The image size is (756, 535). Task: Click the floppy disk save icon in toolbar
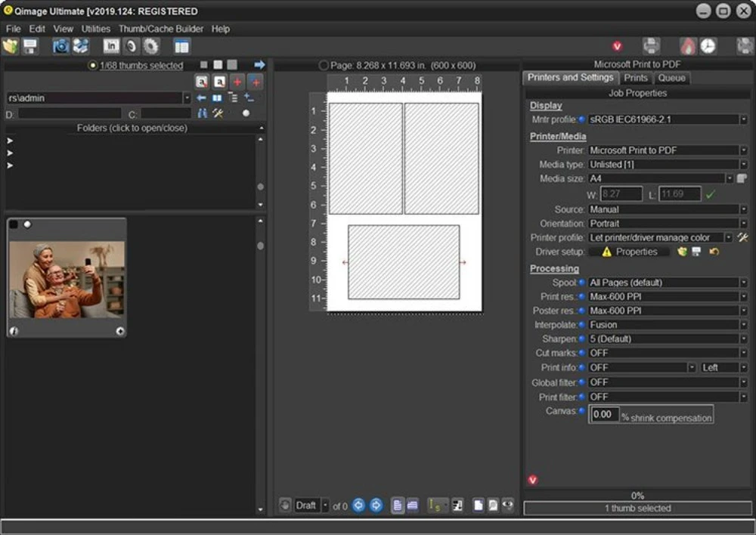[x=30, y=46]
